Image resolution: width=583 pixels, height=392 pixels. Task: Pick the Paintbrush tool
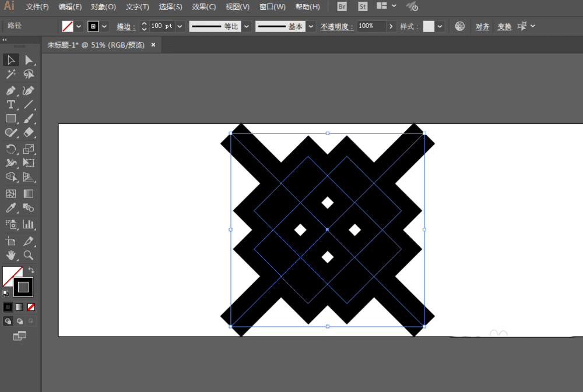tap(29, 118)
